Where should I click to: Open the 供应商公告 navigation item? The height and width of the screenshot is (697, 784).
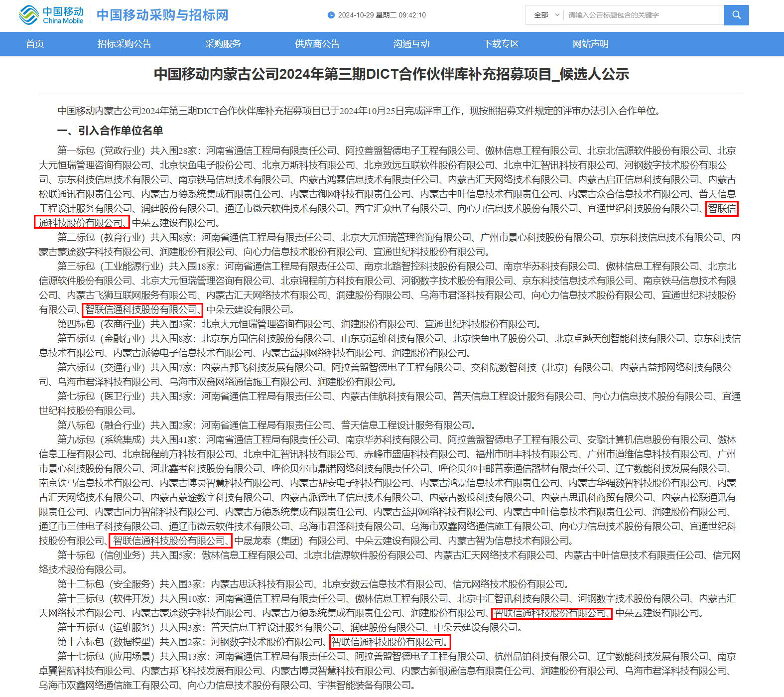click(317, 44)
